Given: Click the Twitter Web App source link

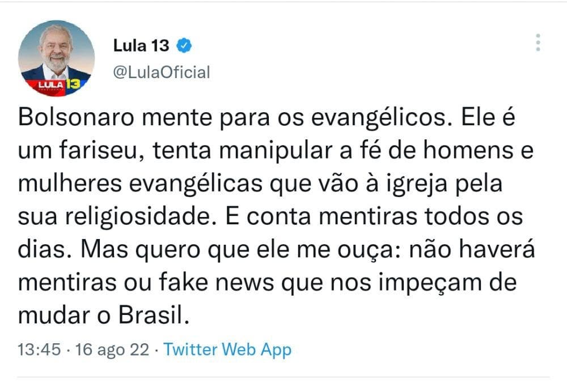Looking at the screenshot, I should (227, 350).
